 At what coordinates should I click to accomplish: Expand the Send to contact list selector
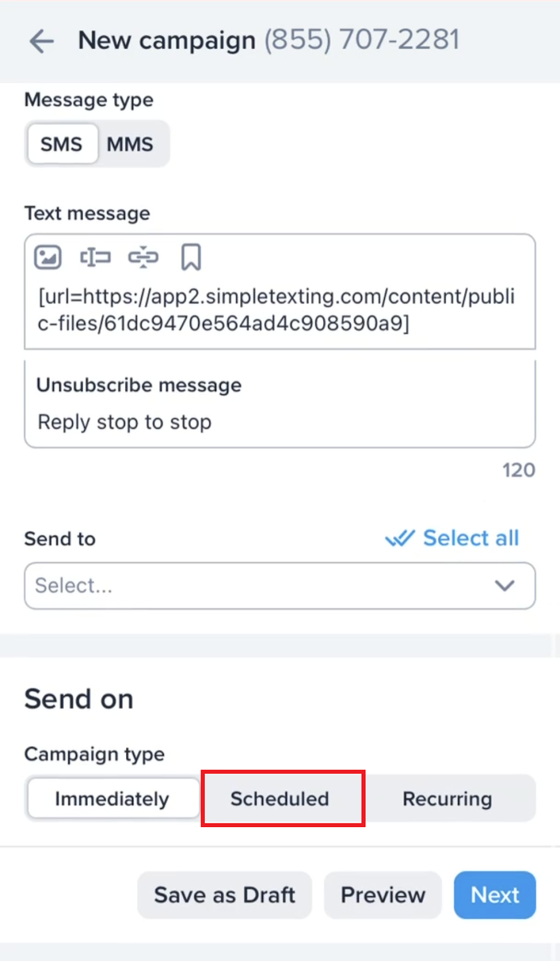(280, 586)
